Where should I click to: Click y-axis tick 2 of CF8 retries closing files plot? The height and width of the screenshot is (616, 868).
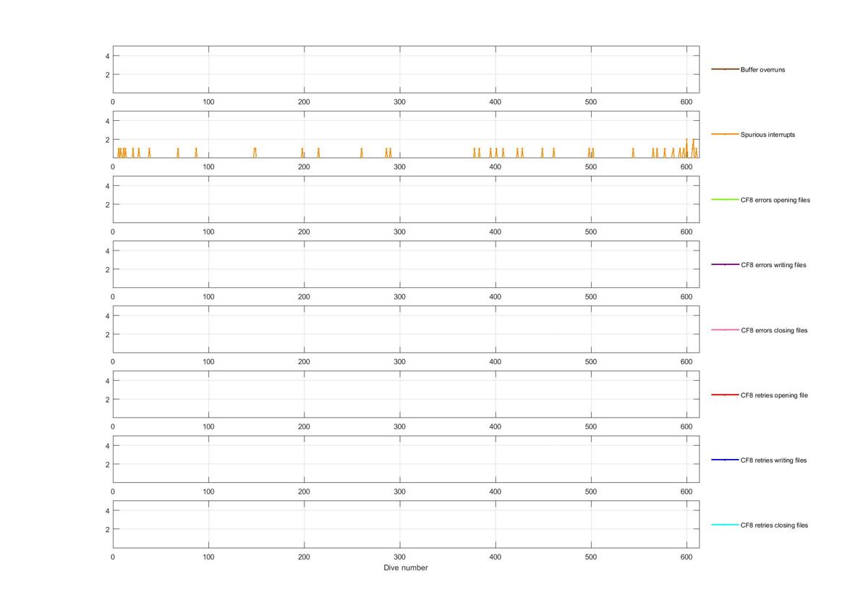107,530
